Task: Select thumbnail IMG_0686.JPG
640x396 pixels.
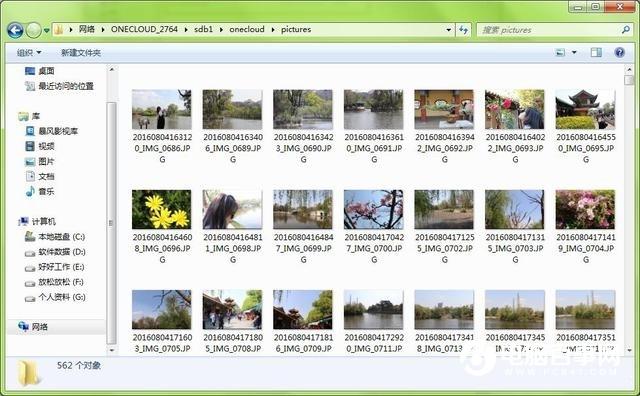Action: [162, 109]
